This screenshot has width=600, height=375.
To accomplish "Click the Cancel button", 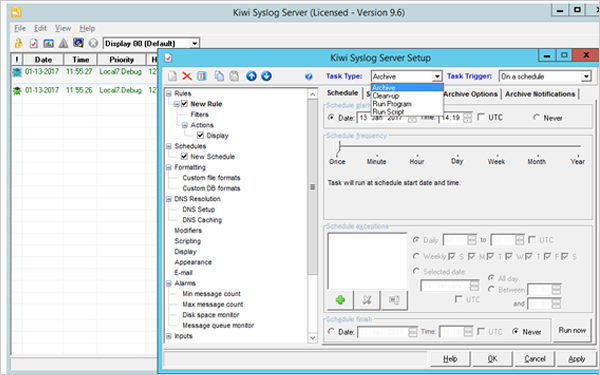I will tap(535, 359).
